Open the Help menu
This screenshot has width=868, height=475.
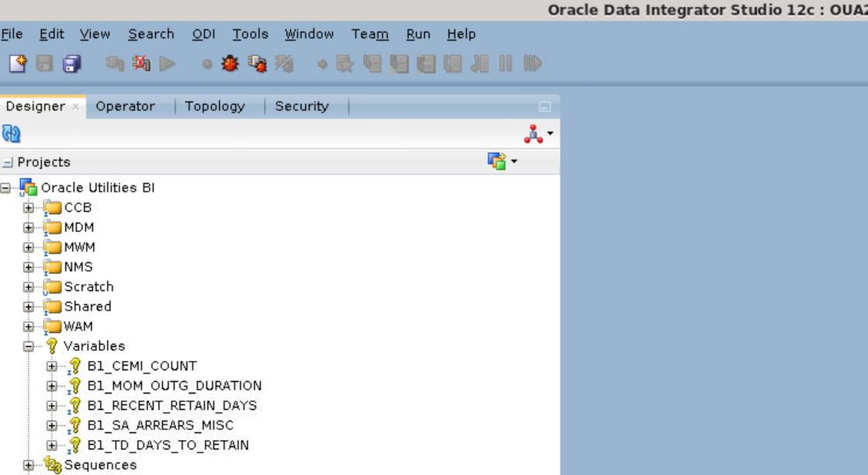tap(462, 34)
